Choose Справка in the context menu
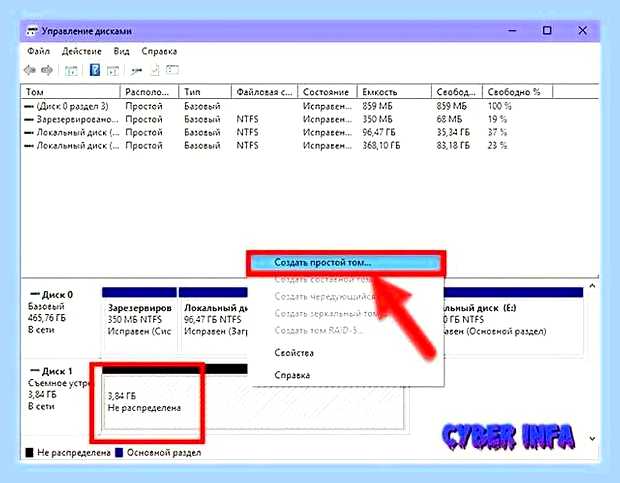Screen dimensions: 620x483 [x=292, y=375]
